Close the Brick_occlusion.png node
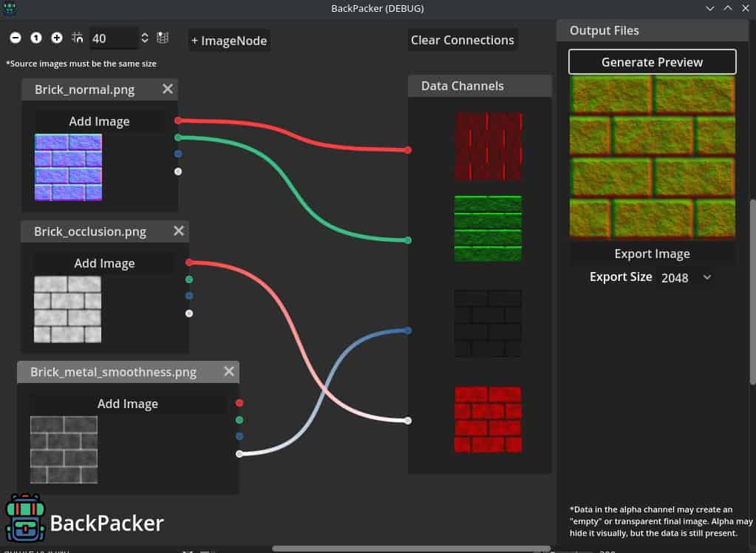This screenshot has height=553, width=756. tap(178, 231)
